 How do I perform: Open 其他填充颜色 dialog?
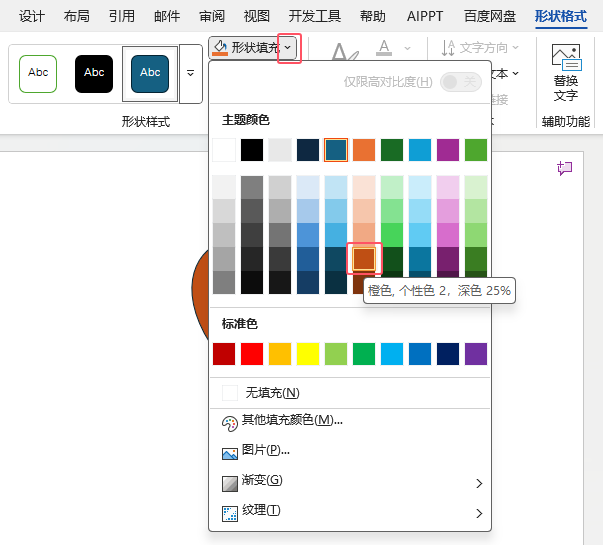[350, 421]
